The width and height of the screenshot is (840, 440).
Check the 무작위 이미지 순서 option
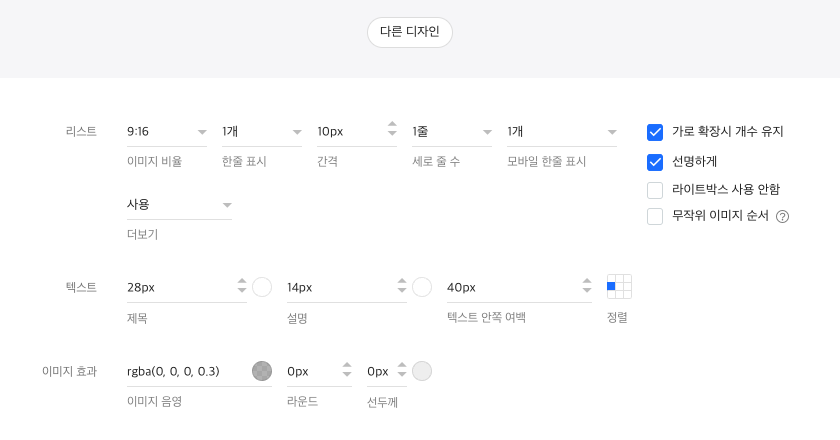coord(655,216)
